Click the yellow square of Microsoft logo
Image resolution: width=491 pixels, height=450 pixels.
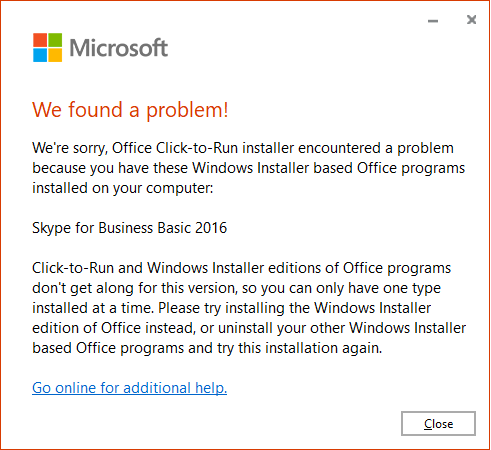coord(55,55)
